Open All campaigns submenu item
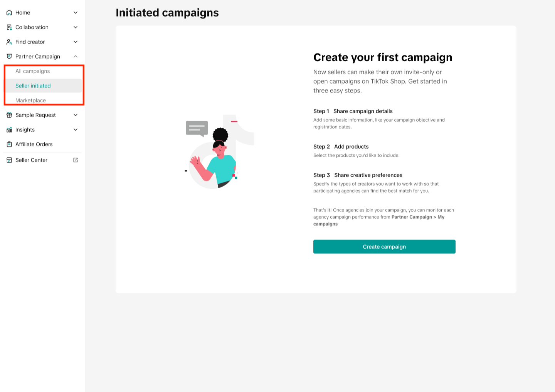This screenshot has width=555, height=392. point(33,71)
